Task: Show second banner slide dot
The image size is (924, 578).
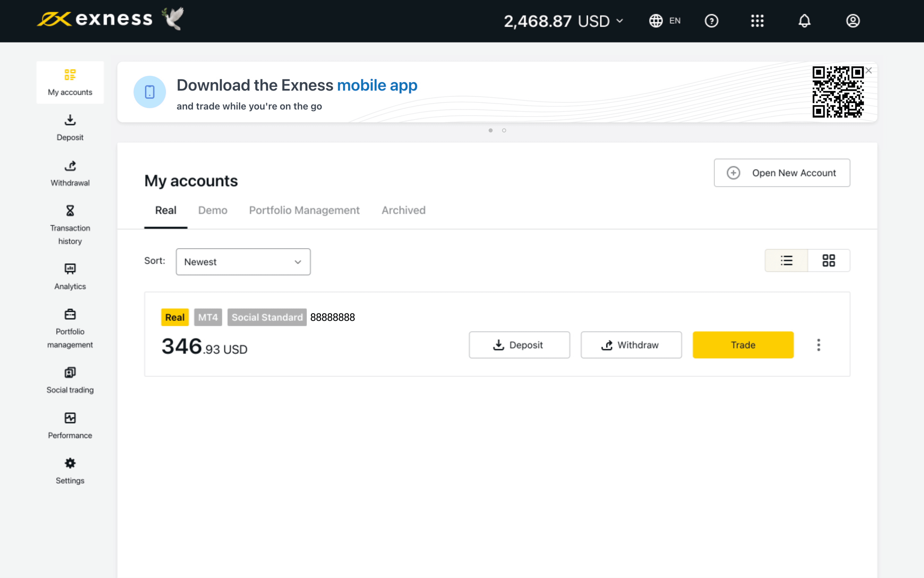Action: [504, 130]
